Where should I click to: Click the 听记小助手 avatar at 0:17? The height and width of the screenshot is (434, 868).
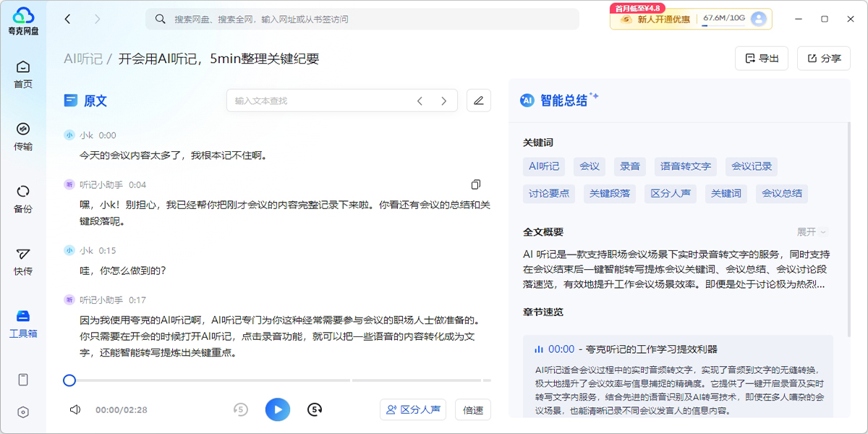[69, 299]
